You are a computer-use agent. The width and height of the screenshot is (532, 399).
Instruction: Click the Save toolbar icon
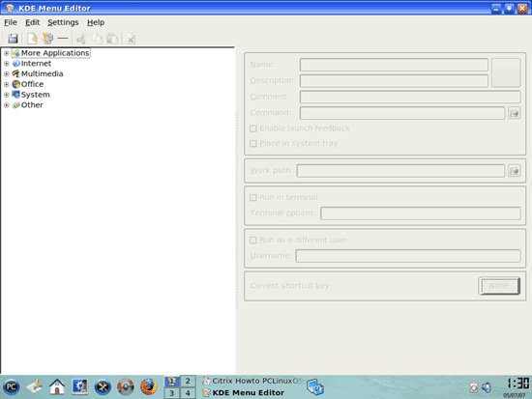click(x=13, y=39)
